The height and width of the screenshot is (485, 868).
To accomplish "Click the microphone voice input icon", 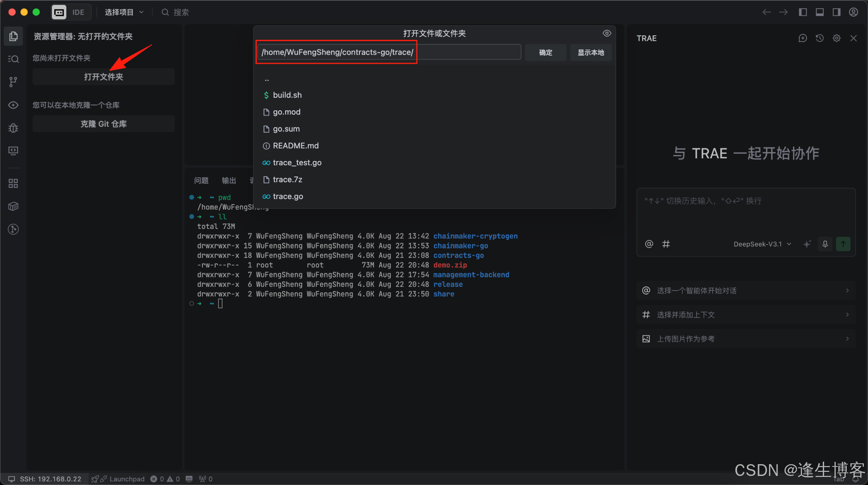I will (x=825, y=244).
